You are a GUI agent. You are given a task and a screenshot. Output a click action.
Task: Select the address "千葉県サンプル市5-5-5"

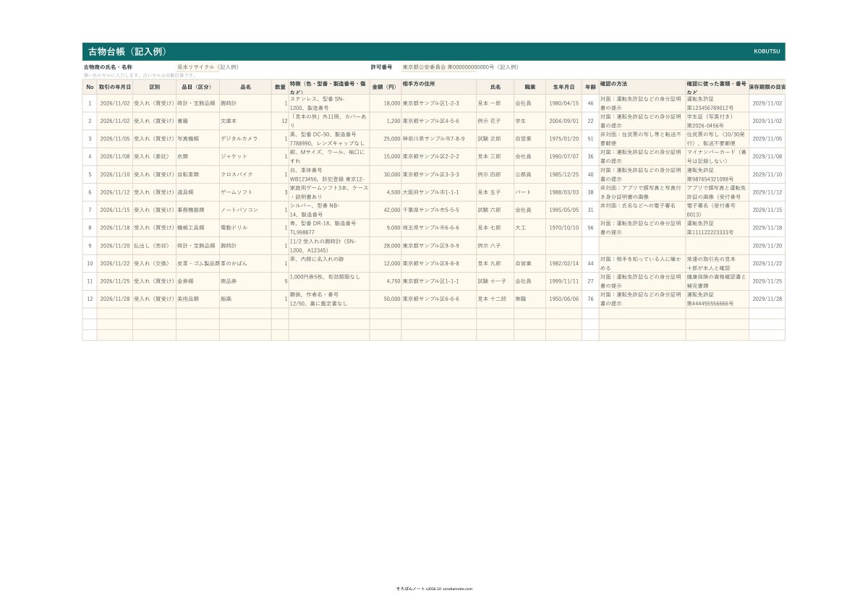coord(439,210)
